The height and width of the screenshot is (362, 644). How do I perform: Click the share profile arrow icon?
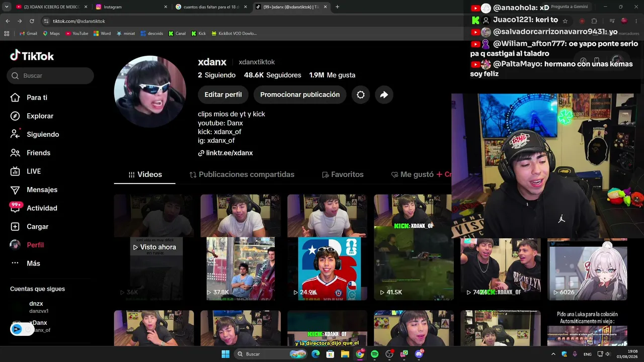384,95
